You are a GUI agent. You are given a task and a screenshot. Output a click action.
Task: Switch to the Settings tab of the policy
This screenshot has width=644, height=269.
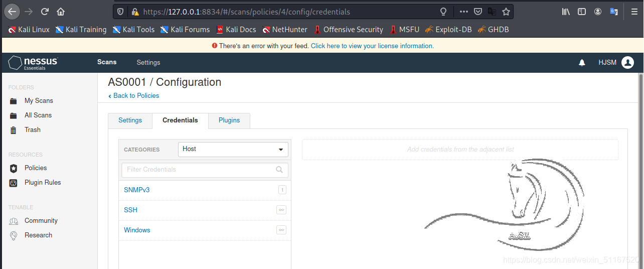click(x=130, y=120)
